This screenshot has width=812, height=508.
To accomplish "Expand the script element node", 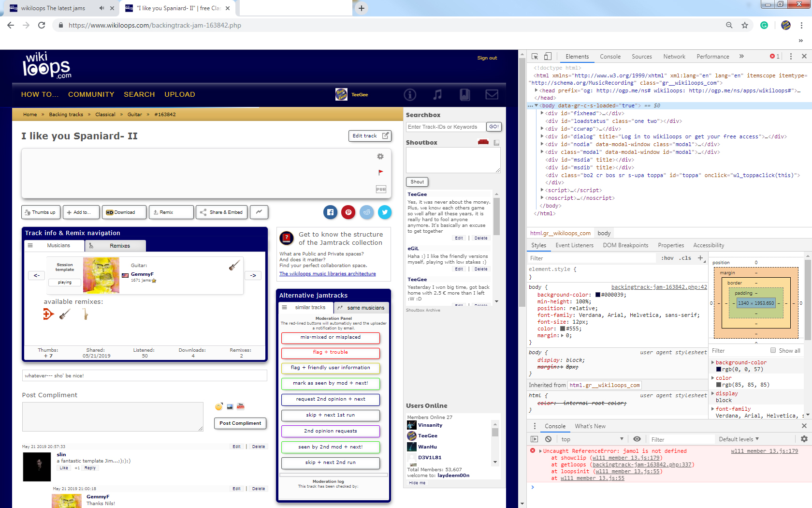I will (x=542, y=190).
